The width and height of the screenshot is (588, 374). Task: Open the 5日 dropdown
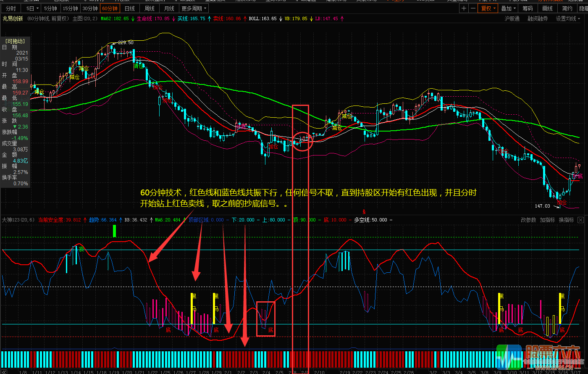tap(32, 8)
